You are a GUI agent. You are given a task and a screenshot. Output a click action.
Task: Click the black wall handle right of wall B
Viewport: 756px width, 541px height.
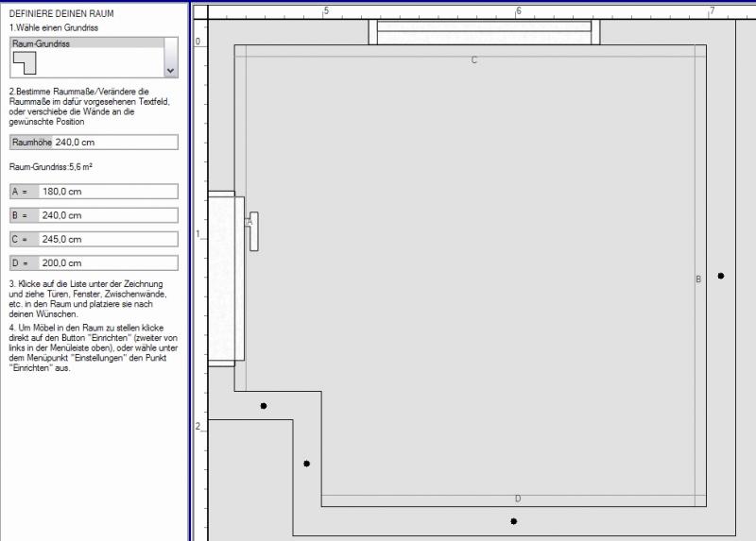click(721, 276)
